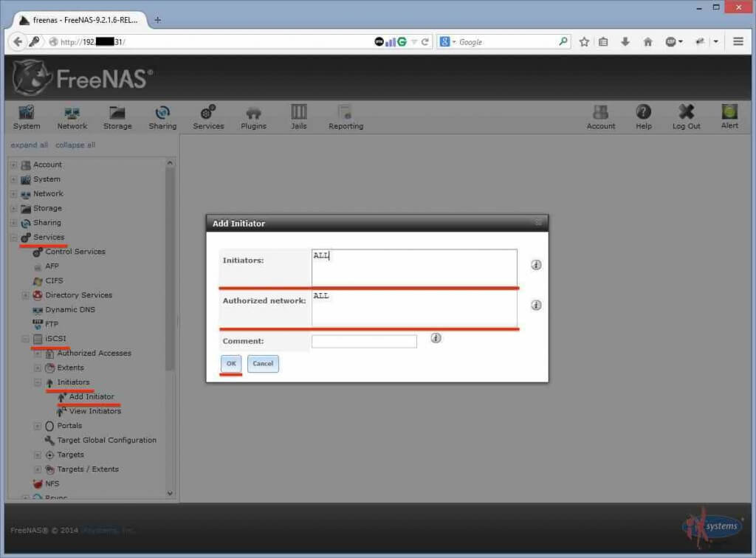Viewport: 756px width, 558px height.
Task: Click the expand all link
Action: click(x=29, y=145)
